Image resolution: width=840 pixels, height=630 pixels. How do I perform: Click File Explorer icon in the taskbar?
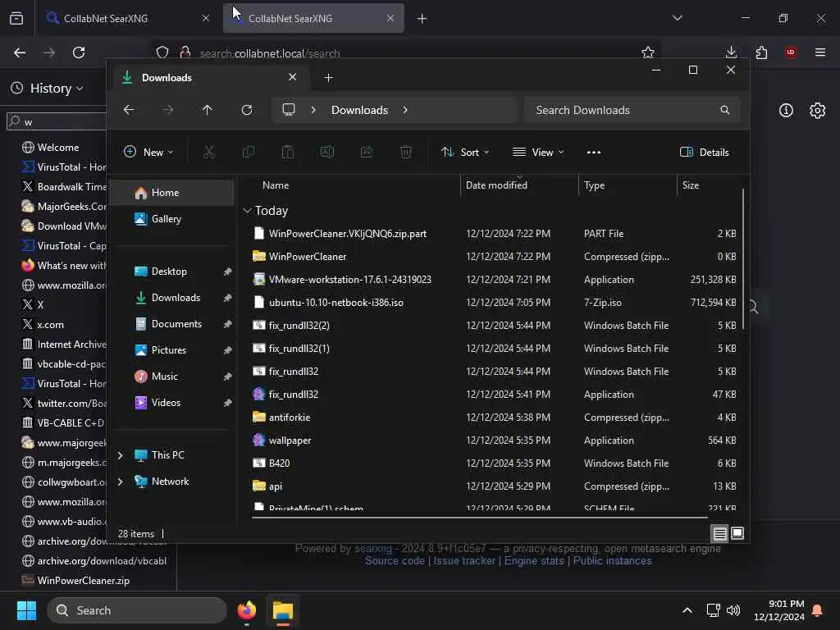click(x=283, y=610)
